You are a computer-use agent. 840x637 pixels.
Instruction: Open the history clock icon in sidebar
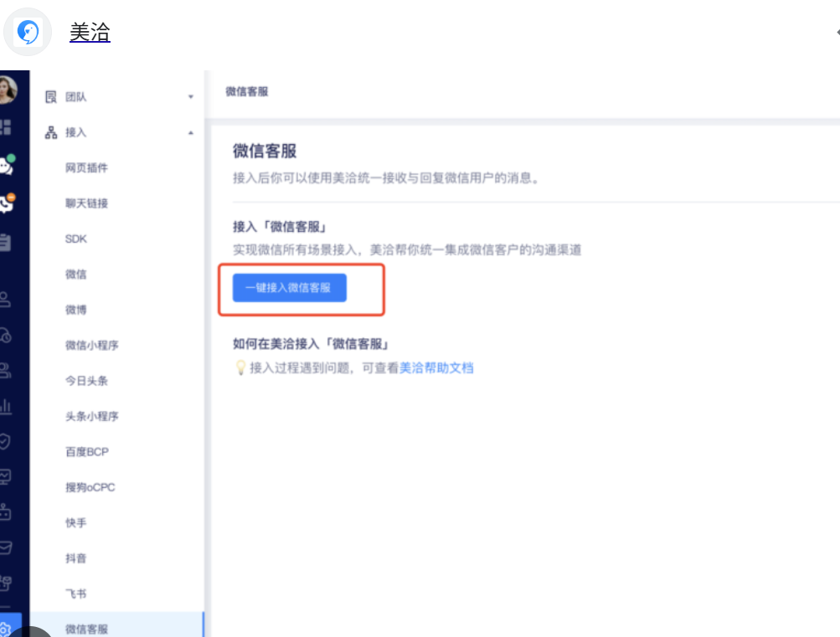(x=5, y=335)
